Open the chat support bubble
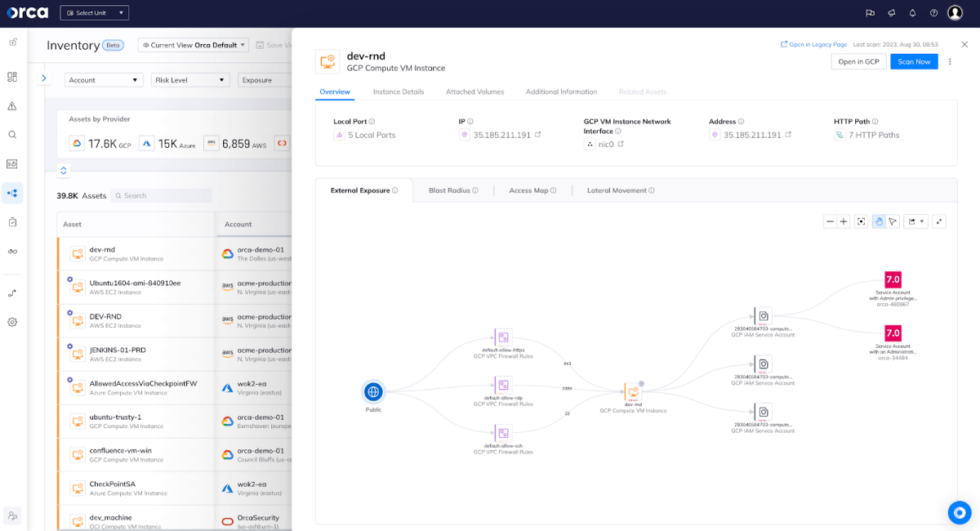This screenshot has width=980, height=531. pyautogui.click(x=960, y=512)
